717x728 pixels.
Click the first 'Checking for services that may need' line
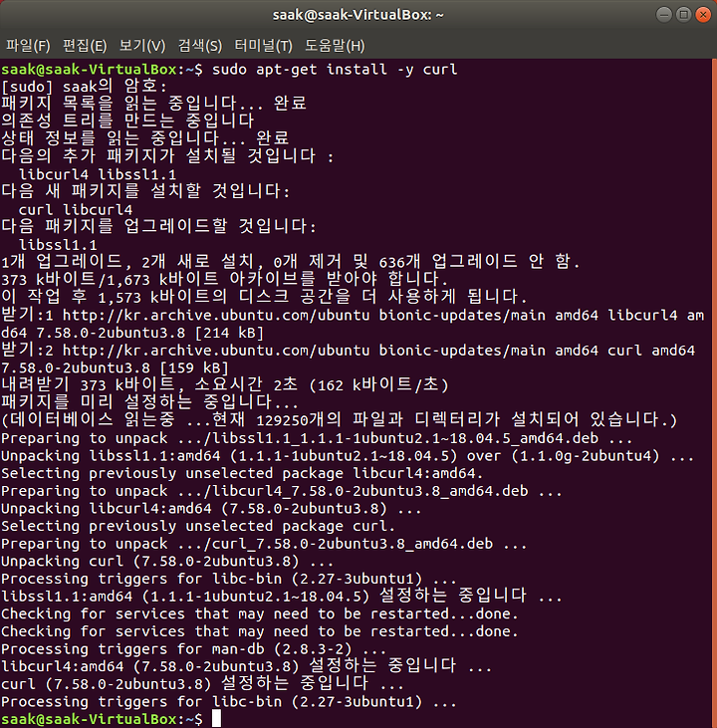[260, 614]
